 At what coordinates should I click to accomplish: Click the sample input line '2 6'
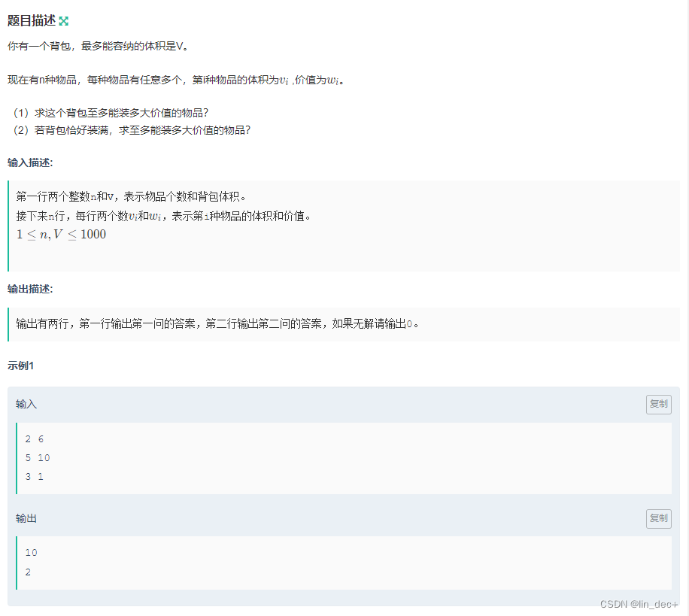point(35,439)
